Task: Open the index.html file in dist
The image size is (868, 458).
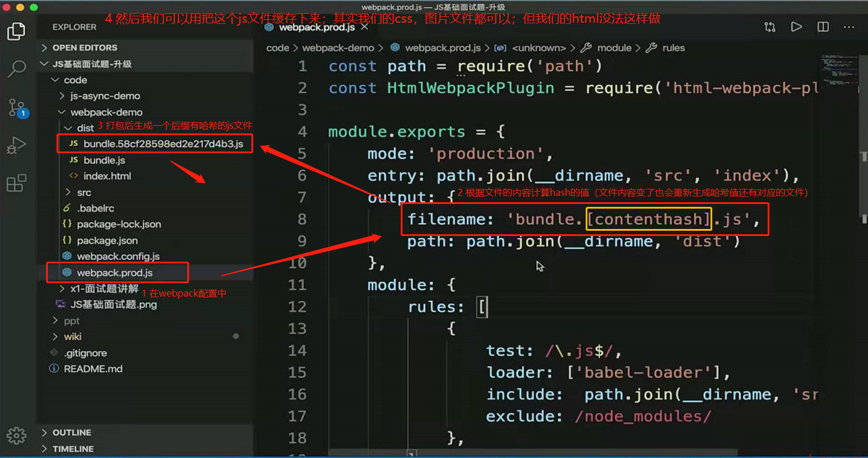Action: [x=107, y=176]
